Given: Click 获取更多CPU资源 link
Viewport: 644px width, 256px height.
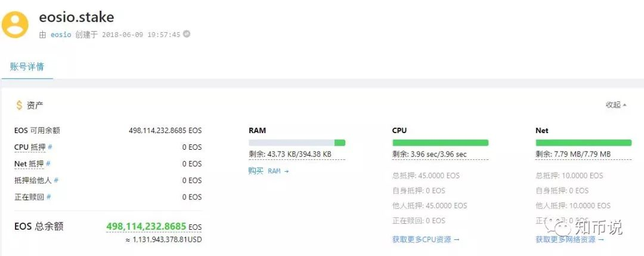Looking at the screenshot, I should 426,239.
